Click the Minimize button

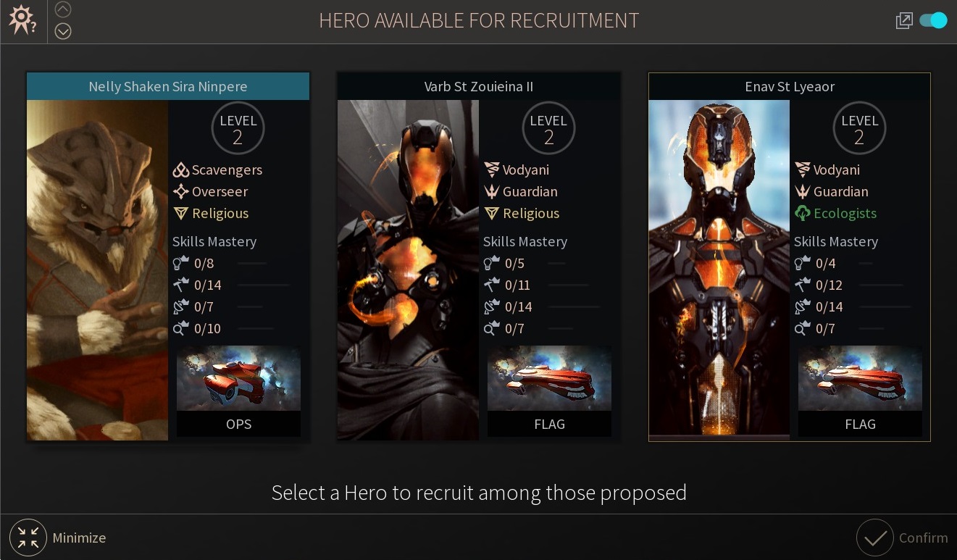pyautogui.click(x=58, y=538)
